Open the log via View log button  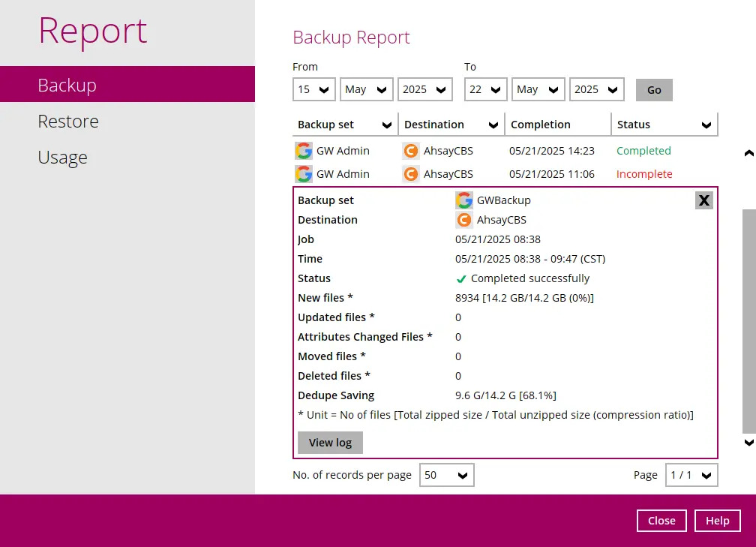pos(330,442)
